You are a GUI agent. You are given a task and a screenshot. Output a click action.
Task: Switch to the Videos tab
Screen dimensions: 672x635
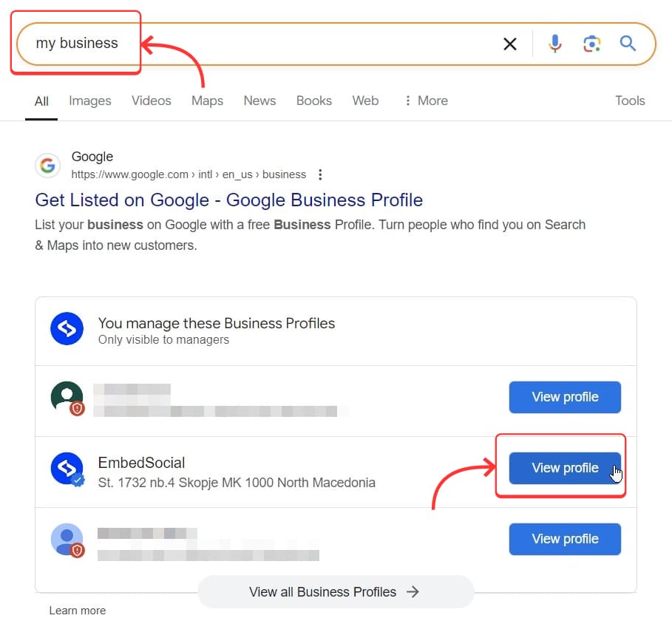(x=152, y=101)
